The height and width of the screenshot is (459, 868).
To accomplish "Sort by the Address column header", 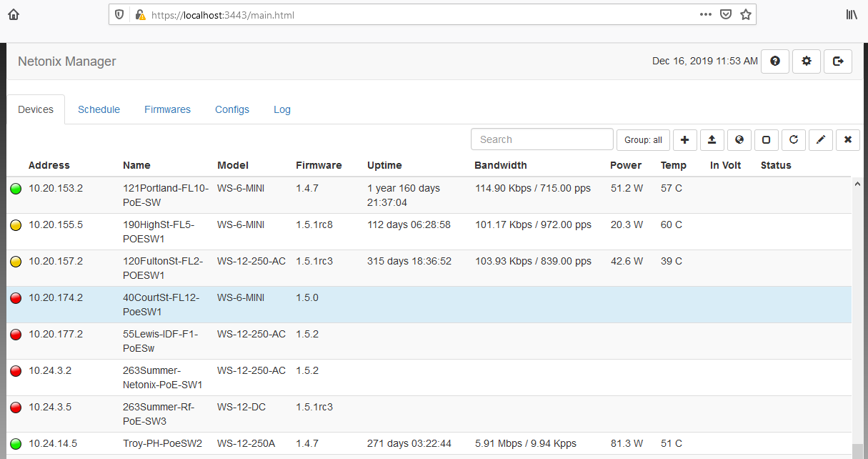I will click(49, 165).
